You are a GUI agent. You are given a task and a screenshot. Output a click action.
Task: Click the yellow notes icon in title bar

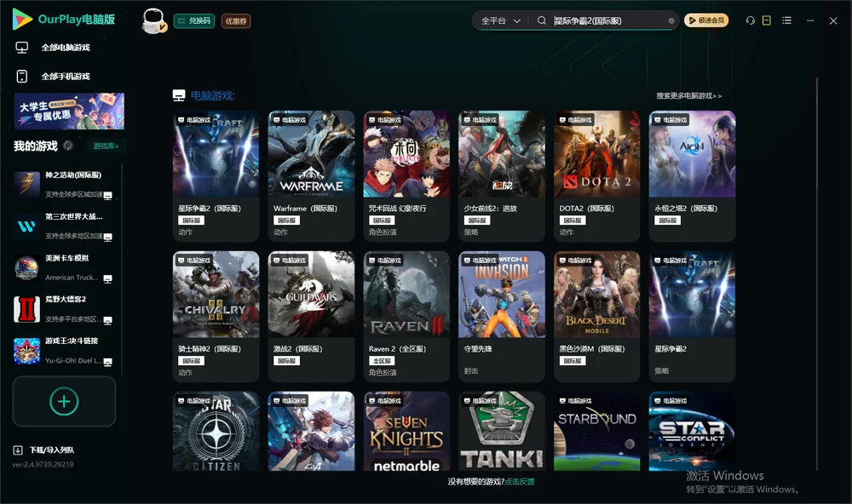767,20
